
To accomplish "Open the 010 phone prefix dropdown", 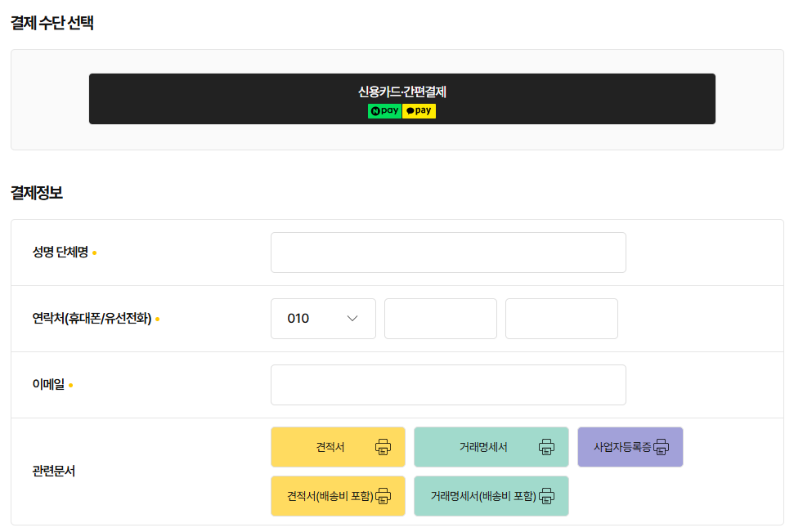I will 322,319.
